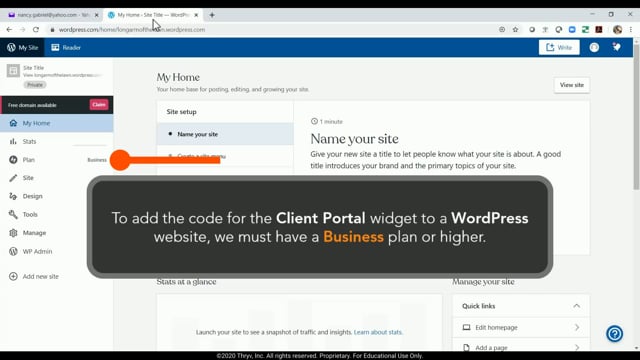Image resolution: width=640 pixels, height=360 pixels.
Task: Click the Reader icon in the top bar
Action: (55, 47)
